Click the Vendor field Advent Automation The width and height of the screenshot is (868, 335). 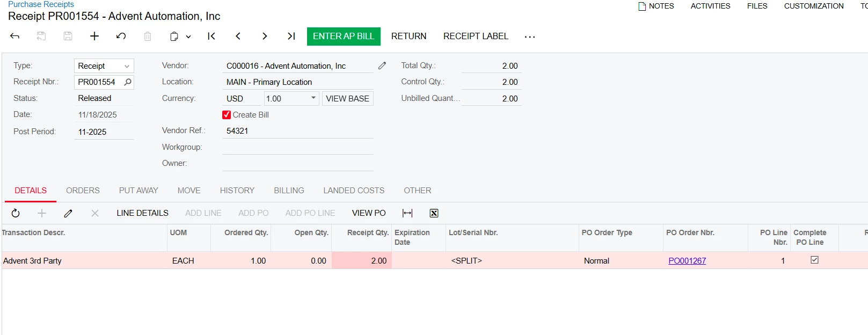298,65
